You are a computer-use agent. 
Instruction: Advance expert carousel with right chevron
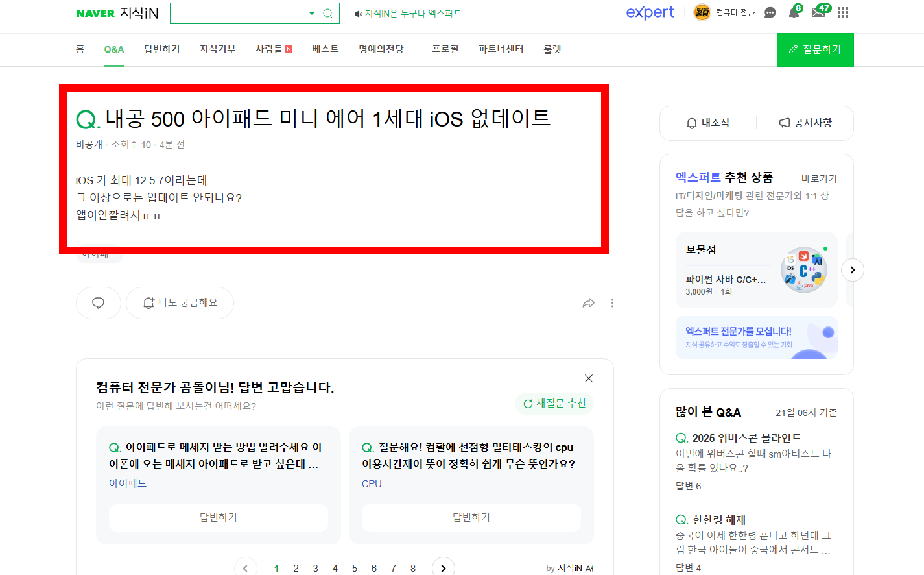pos(853,270)
